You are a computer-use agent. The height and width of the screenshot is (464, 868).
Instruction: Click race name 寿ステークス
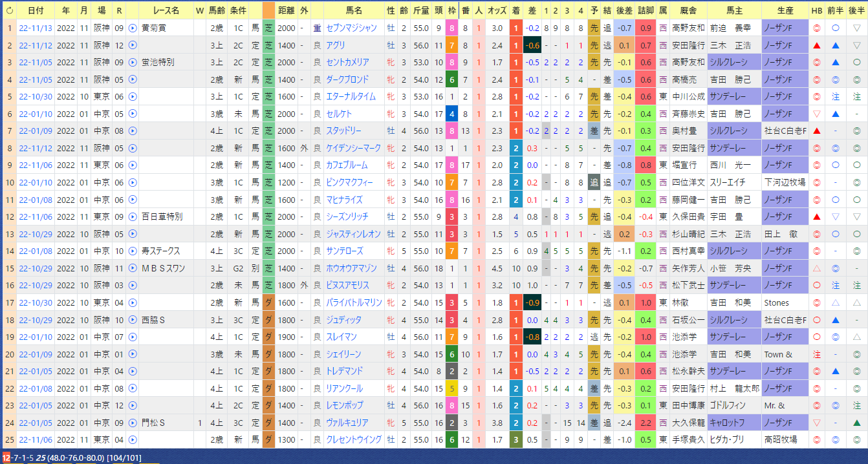pos(160,251)
